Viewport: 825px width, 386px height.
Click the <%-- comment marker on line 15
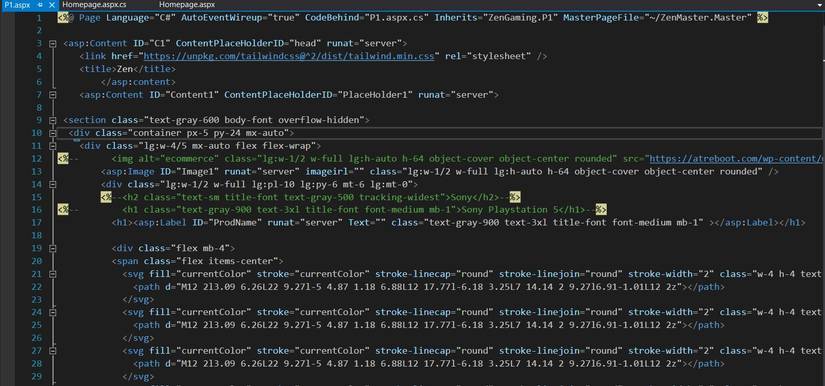[112, 197]
